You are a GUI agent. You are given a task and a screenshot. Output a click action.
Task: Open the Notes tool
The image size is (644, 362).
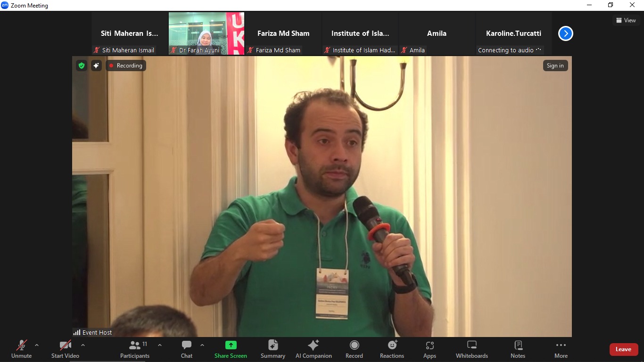(x=518, y=349)
